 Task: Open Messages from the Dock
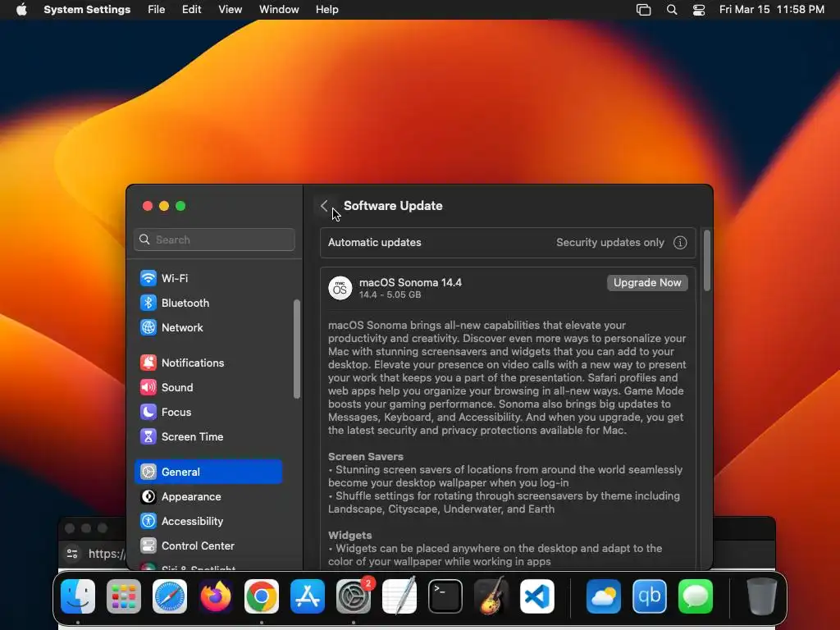pos(696,596)
